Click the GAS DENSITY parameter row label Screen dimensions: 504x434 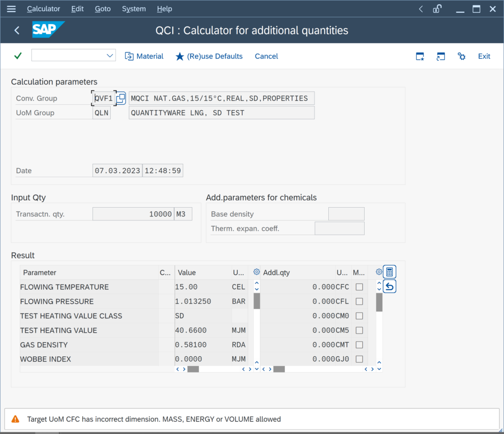tap(44, 345)
